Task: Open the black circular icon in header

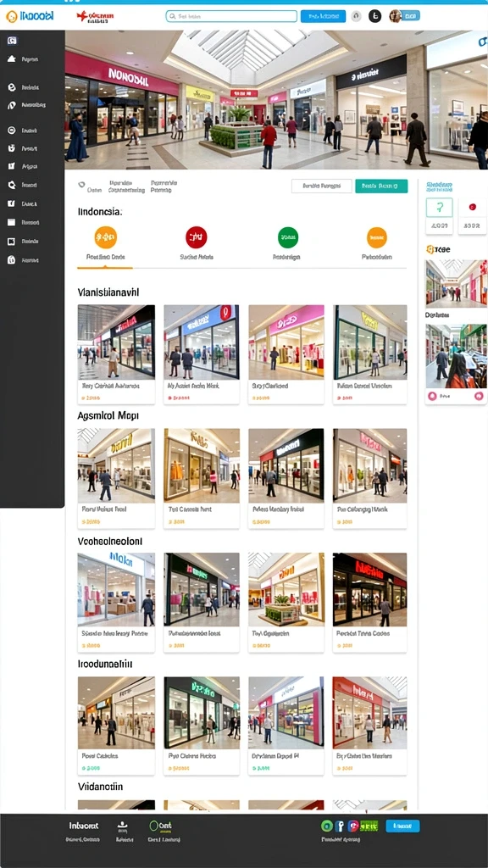Action: click(375, 16)
